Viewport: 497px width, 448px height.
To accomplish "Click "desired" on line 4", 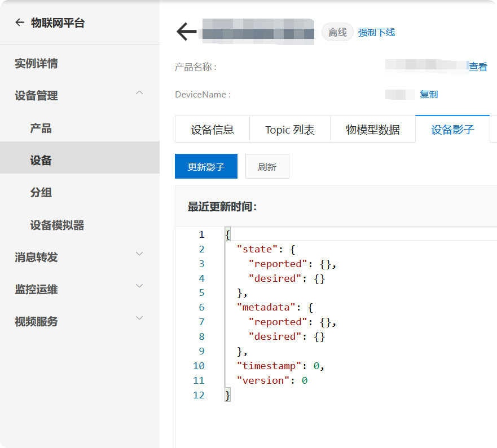I will tap(275, 278).
